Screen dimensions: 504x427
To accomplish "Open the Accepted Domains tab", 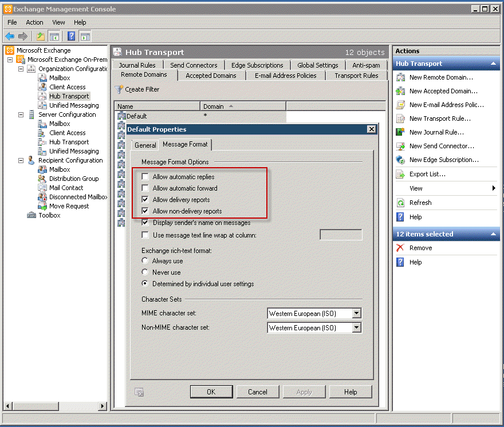I will pyautogui.click(x=211, y=76).
